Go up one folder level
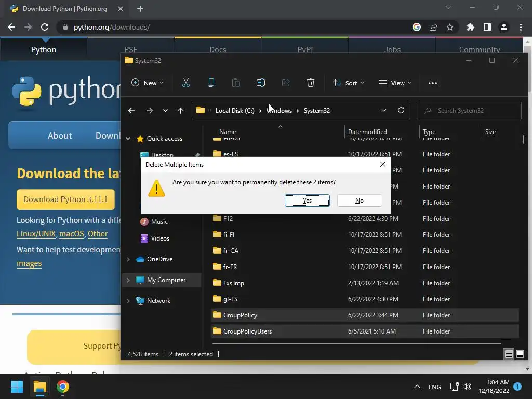The height and width of the screenshot is (399, 532). pyautogui.click(x=180, y=111)
